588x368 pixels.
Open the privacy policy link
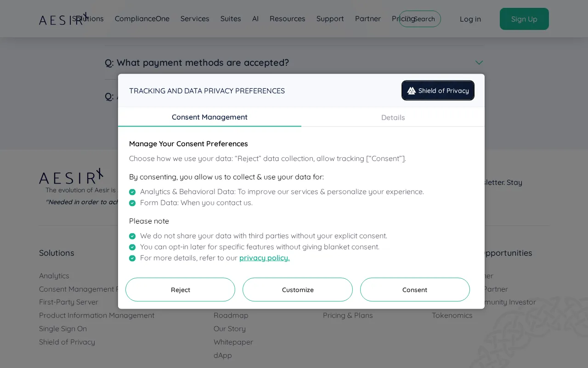265,258
